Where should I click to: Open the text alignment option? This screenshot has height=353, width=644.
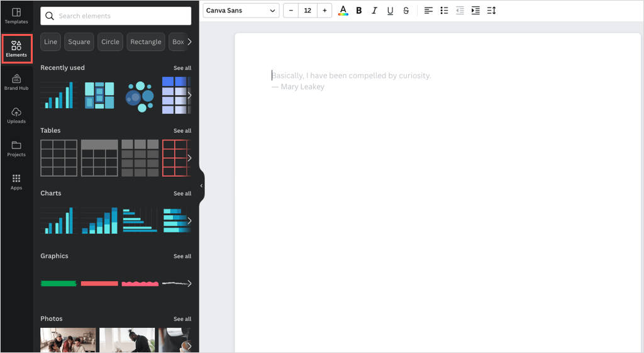pos(428,11)
